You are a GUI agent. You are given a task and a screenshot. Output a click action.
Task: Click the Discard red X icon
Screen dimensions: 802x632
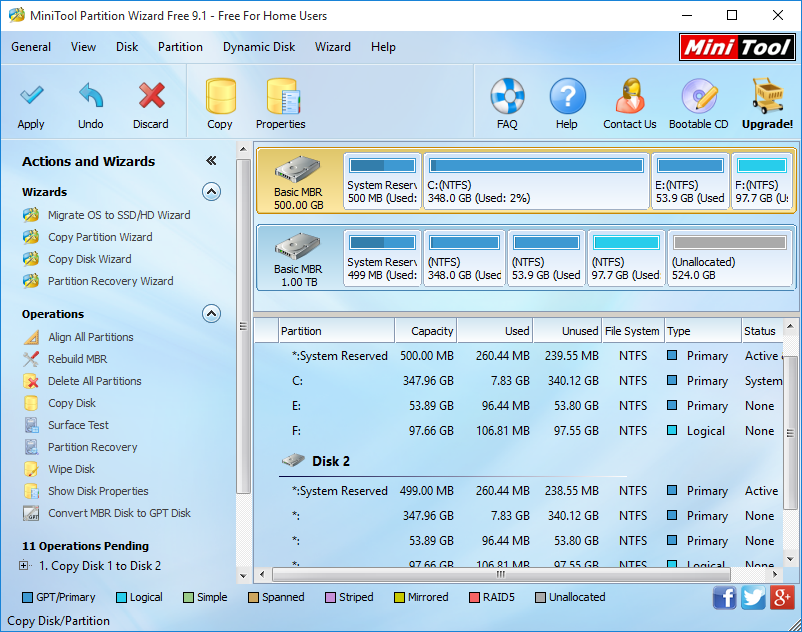coord(151,95)
